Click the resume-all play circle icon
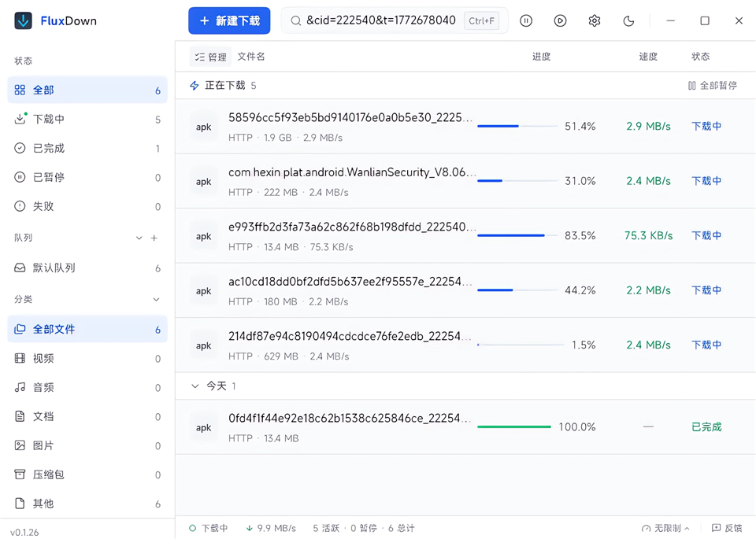Viewport: 756px width, 539px height. [x=560, y=21]
